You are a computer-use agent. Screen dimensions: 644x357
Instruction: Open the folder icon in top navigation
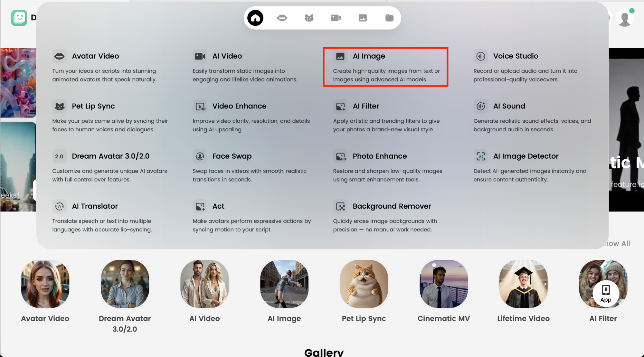389,18
